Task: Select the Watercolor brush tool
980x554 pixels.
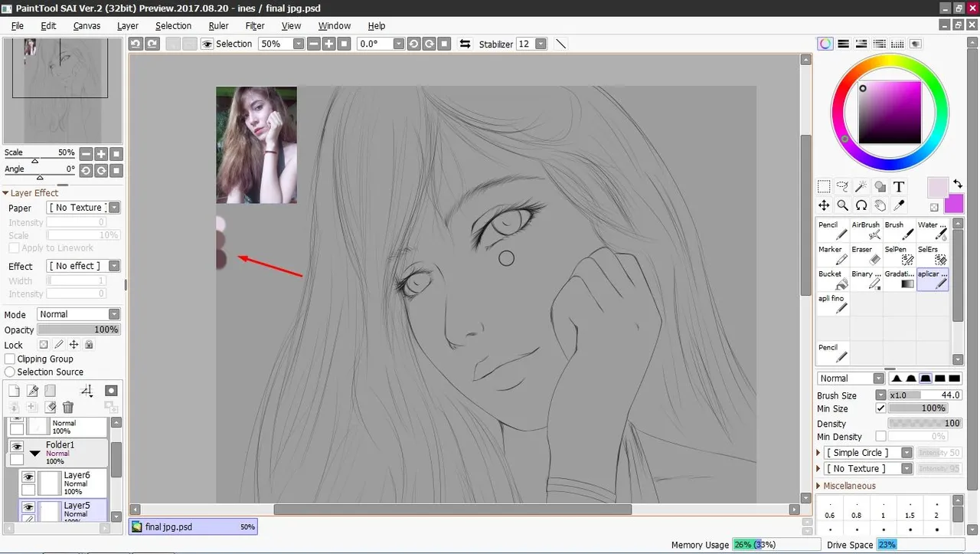Action: (933, 230)
